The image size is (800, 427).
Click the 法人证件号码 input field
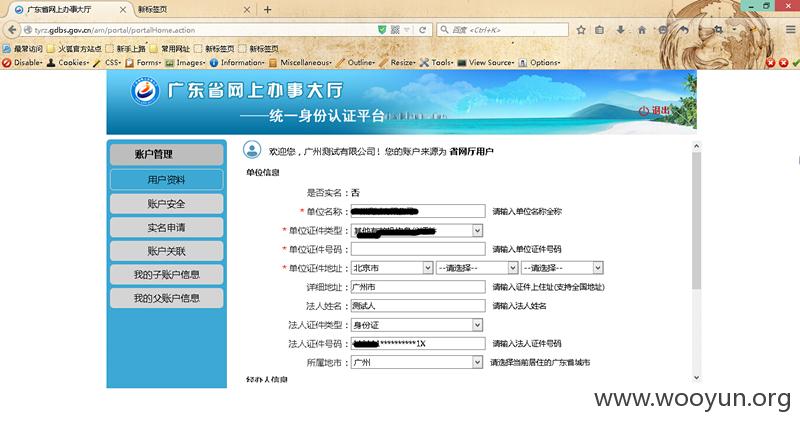[x=418, y=343]
